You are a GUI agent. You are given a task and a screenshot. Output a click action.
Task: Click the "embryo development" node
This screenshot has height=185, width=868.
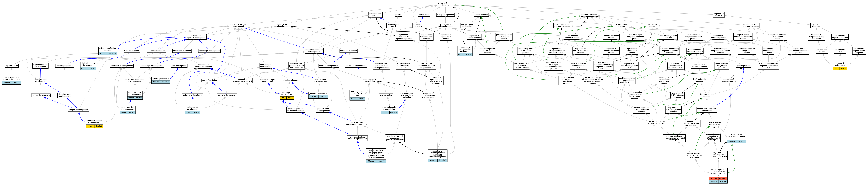coord(182,51)
